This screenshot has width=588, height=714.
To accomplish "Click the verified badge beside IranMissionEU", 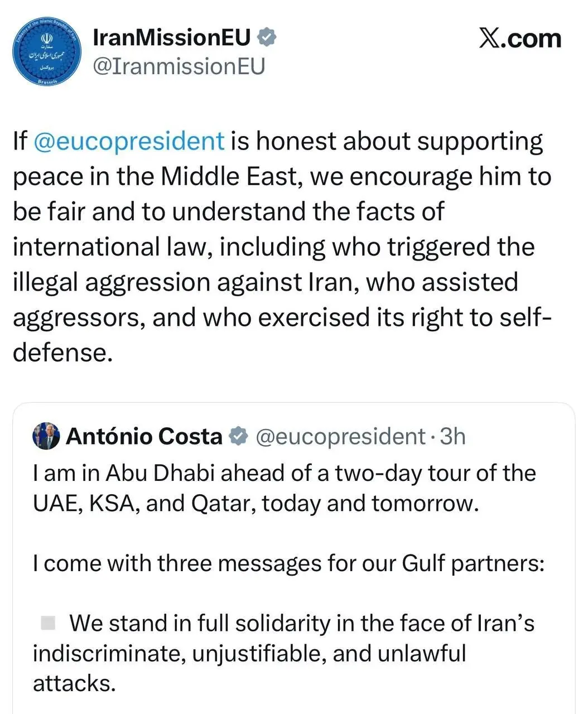I will click(267, 37).
